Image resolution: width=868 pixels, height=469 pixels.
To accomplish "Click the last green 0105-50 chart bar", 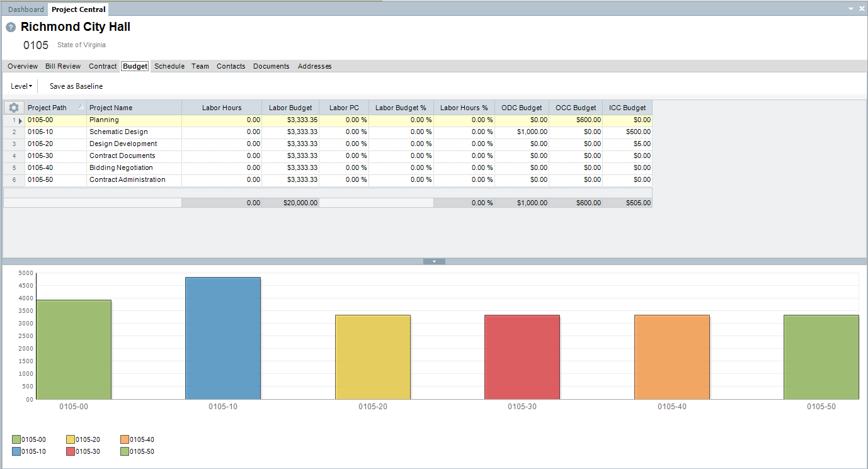I will pyautogui.click(x=821, y=357).
